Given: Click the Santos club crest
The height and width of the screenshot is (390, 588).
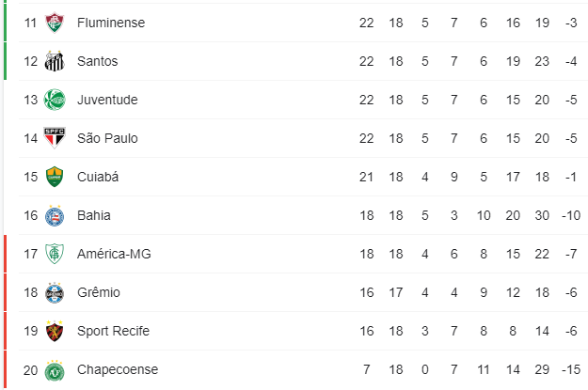Looking at the screenshot, I should pyautogui.click(x=55, y=61).
